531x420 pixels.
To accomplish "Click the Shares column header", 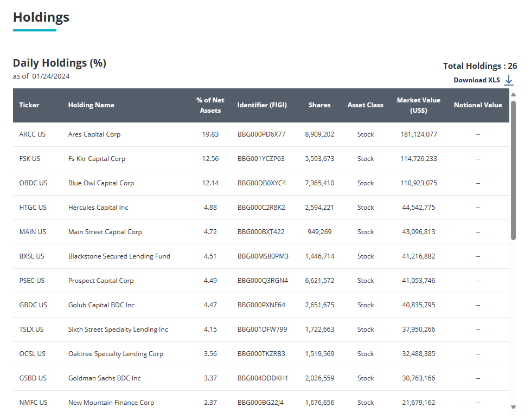I will click(x=319, y=105).
